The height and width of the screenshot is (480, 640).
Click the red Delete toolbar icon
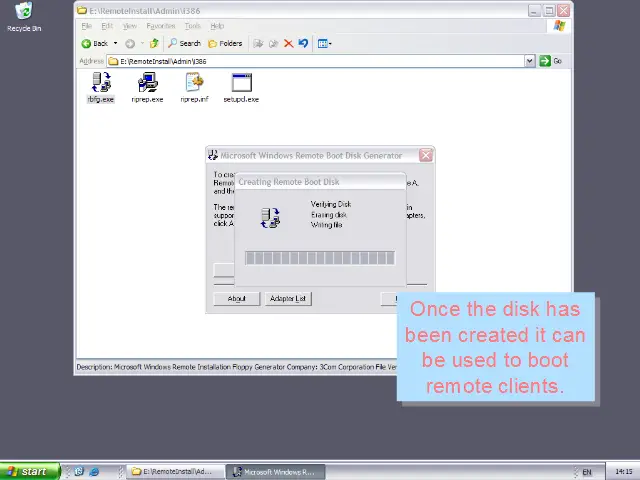(x=289, y=43)
